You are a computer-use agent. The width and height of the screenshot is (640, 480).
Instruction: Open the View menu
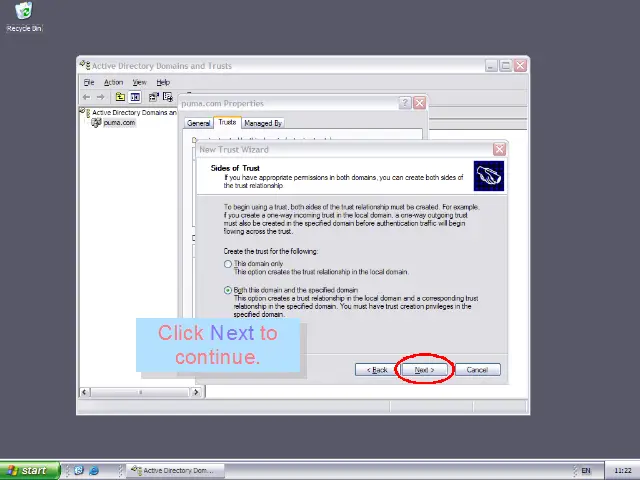tap(139, 82)
